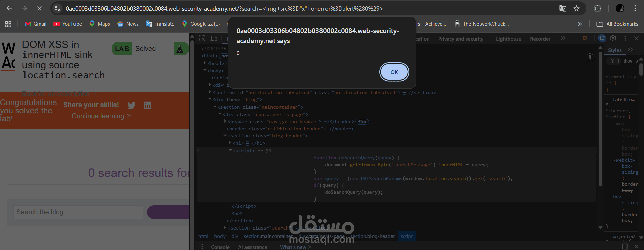Close the DevTools panel

[x=636, y=38]
